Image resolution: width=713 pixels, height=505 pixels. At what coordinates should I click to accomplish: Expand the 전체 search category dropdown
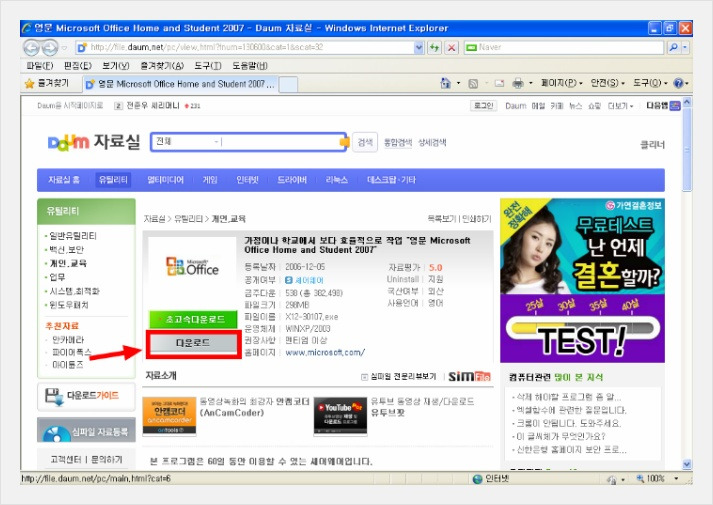pyautogui.click(x=216, y=142)
